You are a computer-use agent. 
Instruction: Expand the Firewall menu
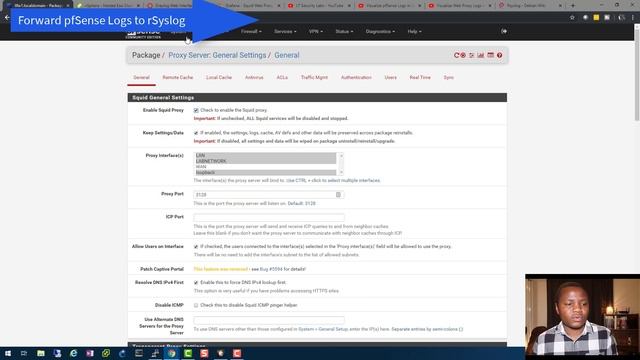pyautogui.click(x=251, y=31)
